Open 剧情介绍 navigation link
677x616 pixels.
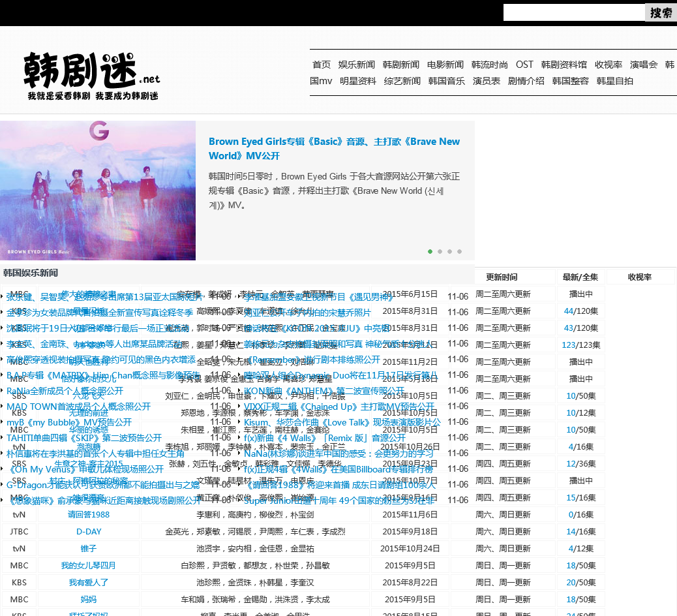(x=526, y=81)
